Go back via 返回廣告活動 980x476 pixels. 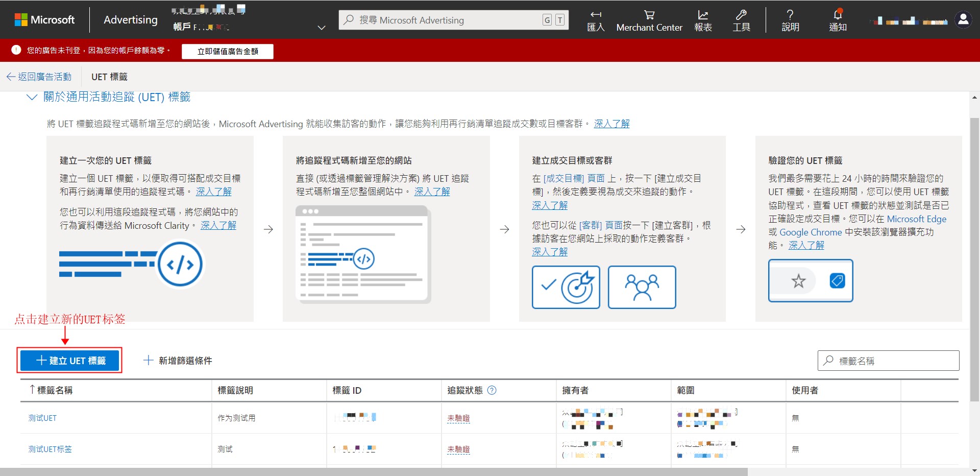39,77
